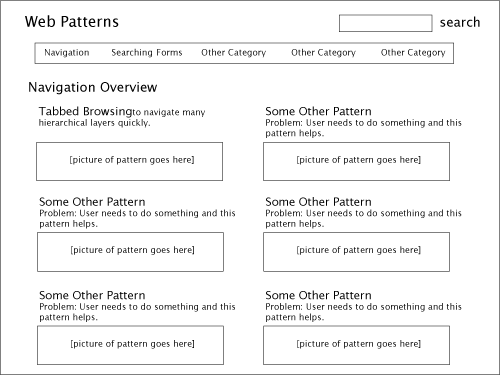Click the search label button
This screenshot has height=375, width=500.
[460, 22]
